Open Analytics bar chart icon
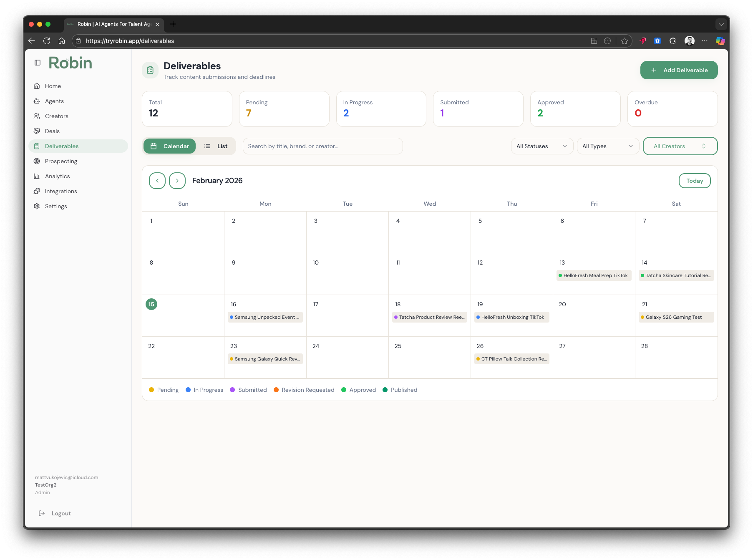753x560 pixels. (37, 176)
